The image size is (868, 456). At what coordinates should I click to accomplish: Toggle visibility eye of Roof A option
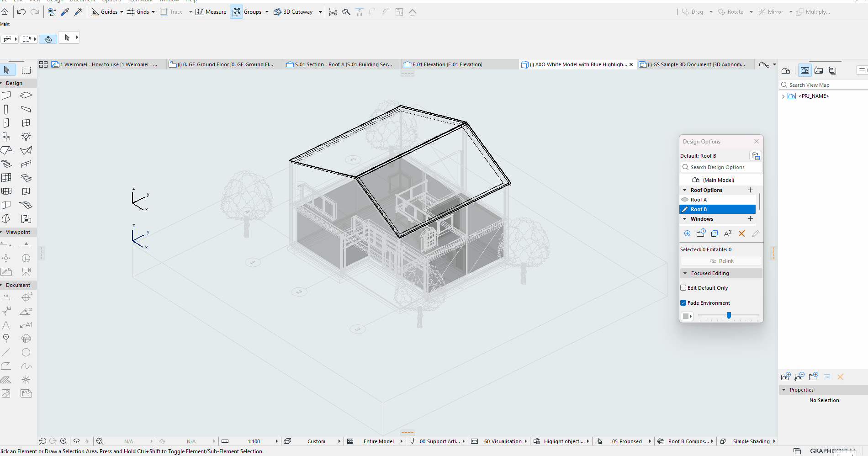coord(685,200)
